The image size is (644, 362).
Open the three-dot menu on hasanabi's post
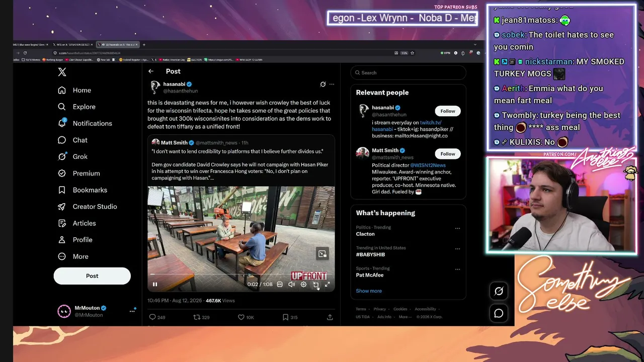332,84
